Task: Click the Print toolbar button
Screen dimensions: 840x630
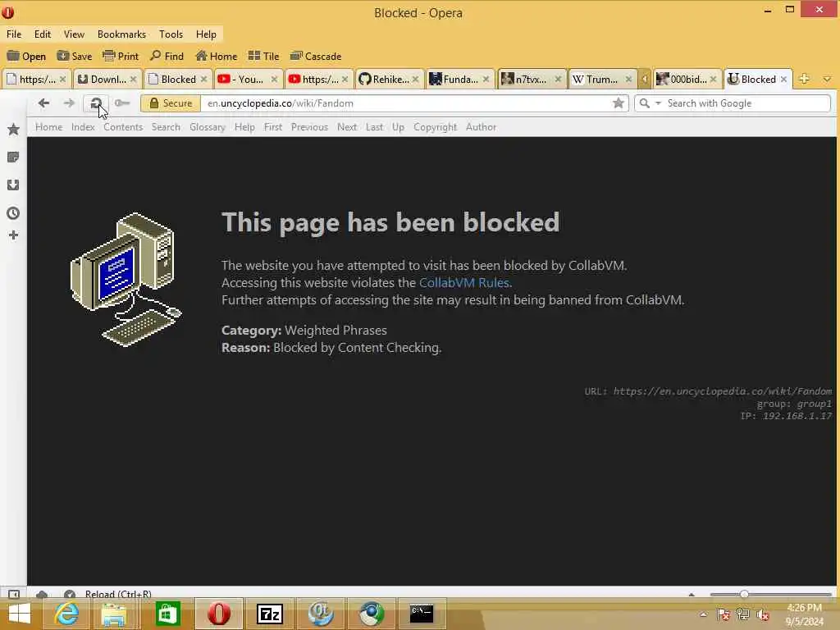Action: coord(121,57)
